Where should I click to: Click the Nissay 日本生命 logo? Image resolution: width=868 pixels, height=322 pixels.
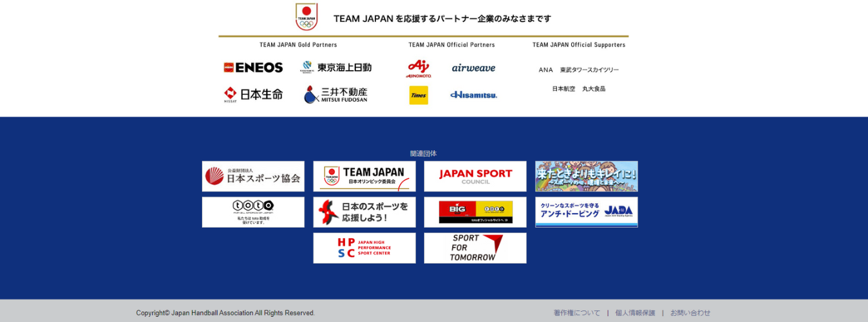(253, 95)
